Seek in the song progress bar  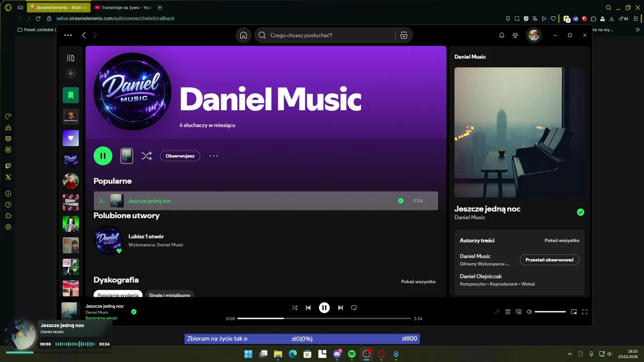pyautogui.click(x=325, y=318)
